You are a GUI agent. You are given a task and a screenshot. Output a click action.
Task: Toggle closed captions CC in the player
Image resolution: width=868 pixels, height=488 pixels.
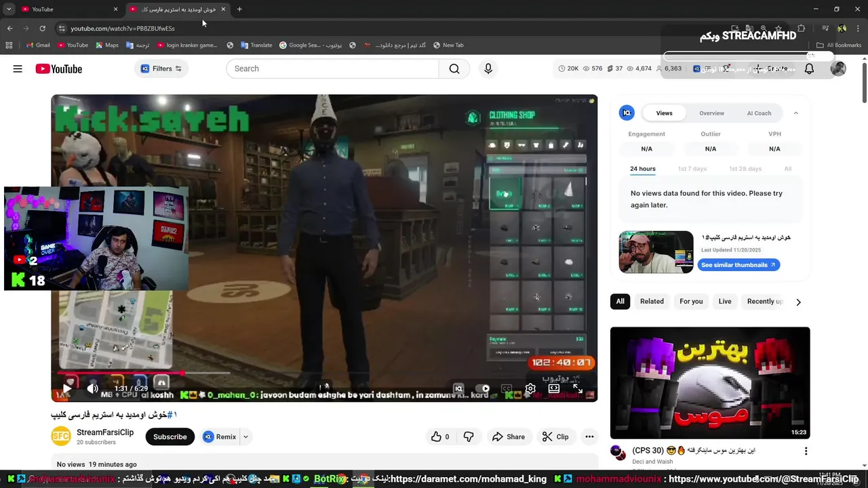point(506,388)
